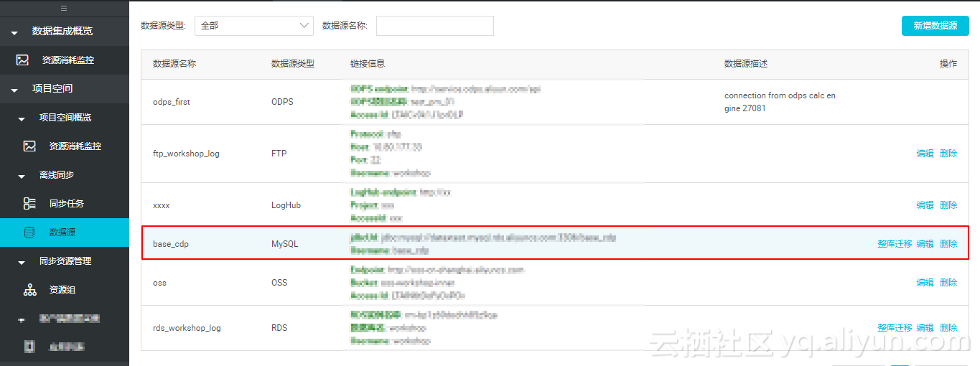Click 删除 for base_cdp
This screenshot has width=980, height=366.
(x=948, y=244)
